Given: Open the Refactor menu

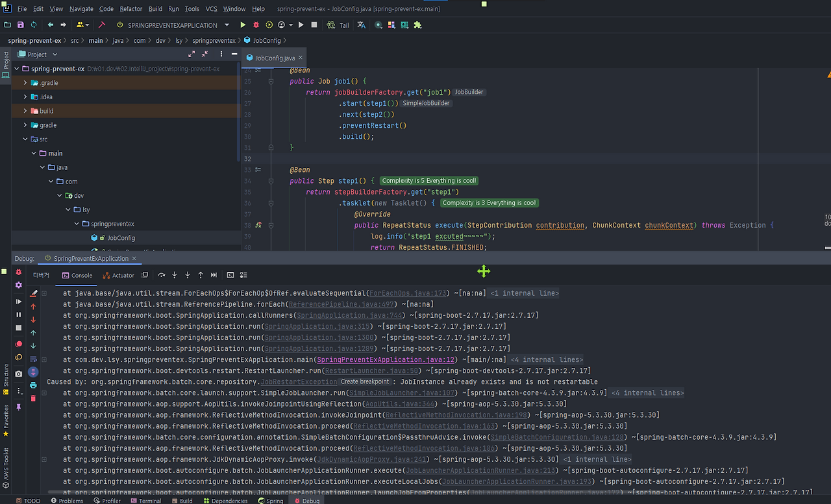Looking at the screenshot, I should (x=130, y=9).
